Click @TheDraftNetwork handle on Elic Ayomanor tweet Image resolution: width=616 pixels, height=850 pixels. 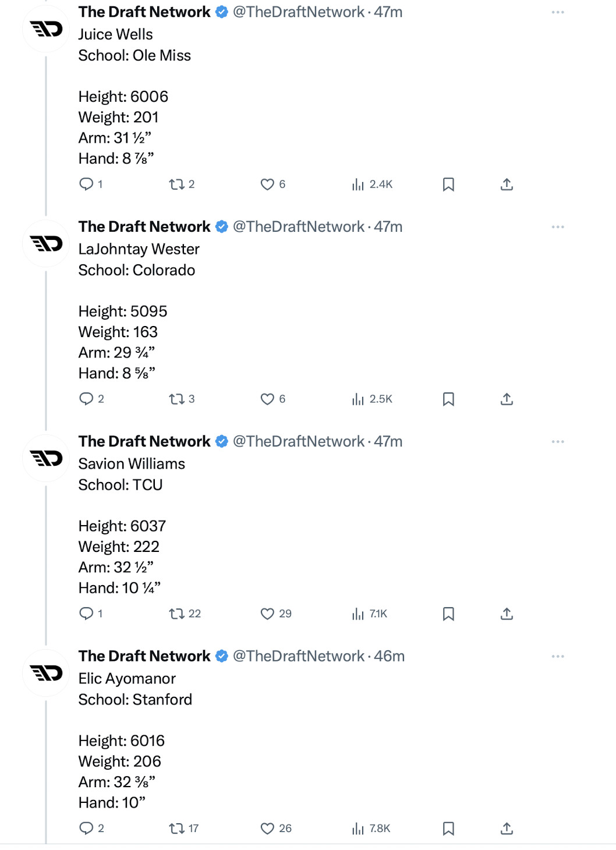(x=298, y=656)
